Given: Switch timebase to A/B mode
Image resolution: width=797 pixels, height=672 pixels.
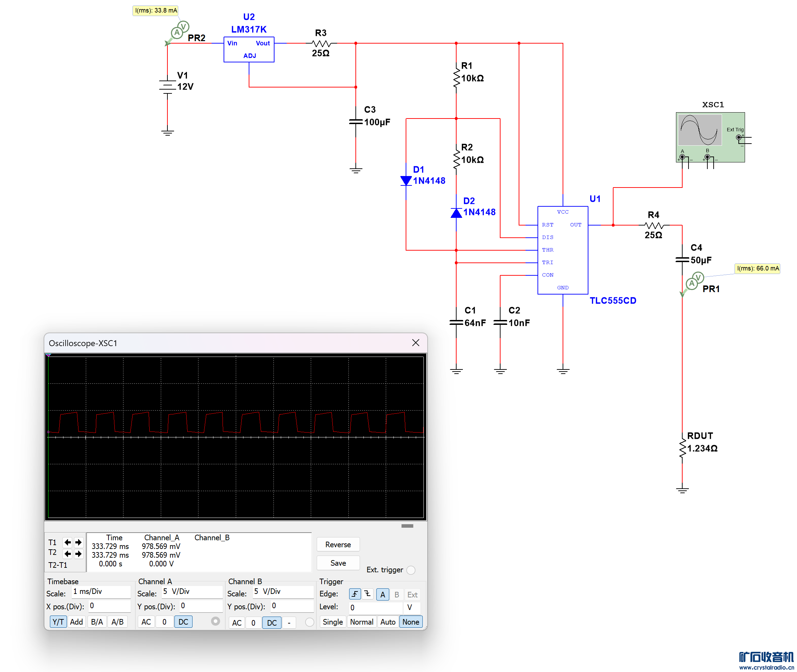Looking at the screenshot, I should 118,622.
